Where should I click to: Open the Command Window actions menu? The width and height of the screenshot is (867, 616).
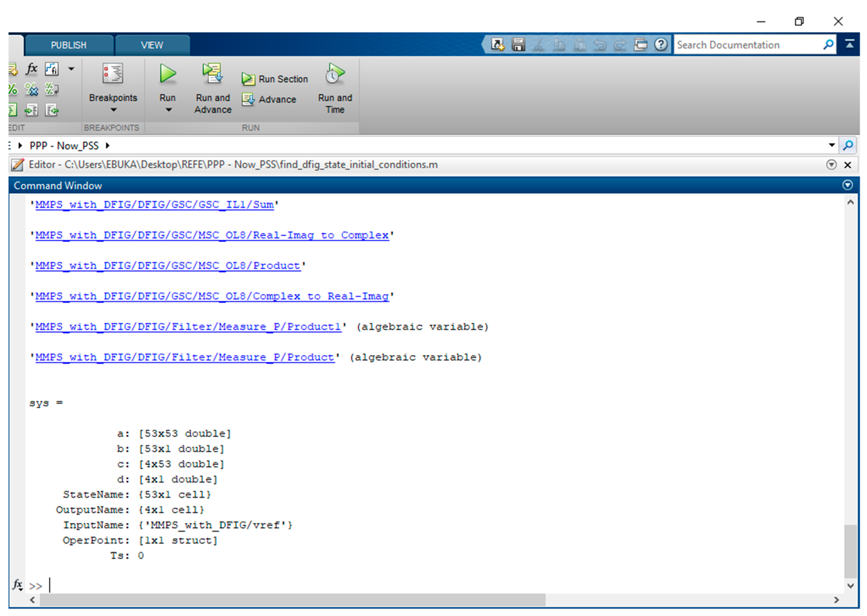(848, 185)
